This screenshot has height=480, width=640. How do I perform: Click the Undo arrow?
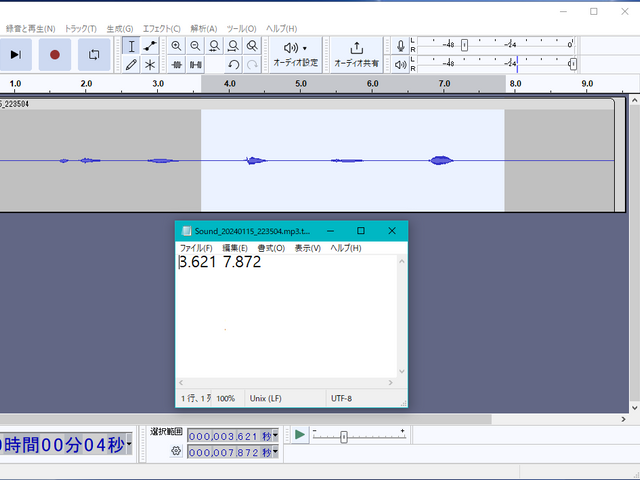(233, 64)
